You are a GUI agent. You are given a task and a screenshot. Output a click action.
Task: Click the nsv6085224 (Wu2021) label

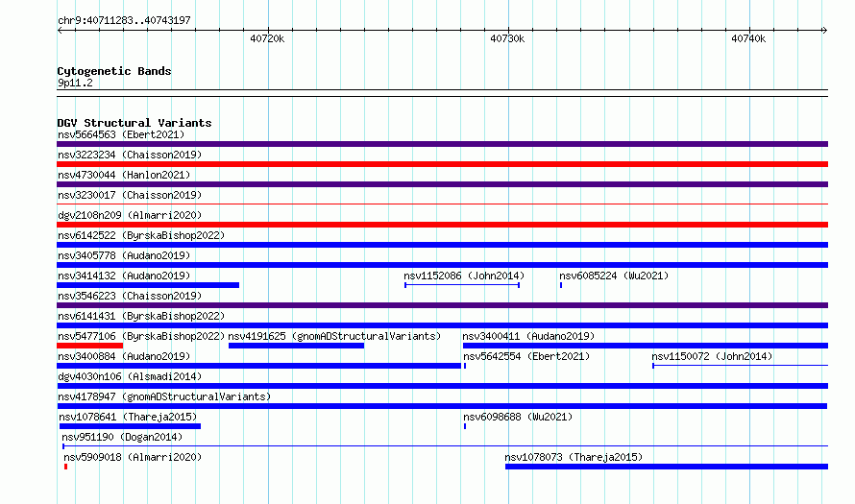pyautogui.click(x=614, y=276)
